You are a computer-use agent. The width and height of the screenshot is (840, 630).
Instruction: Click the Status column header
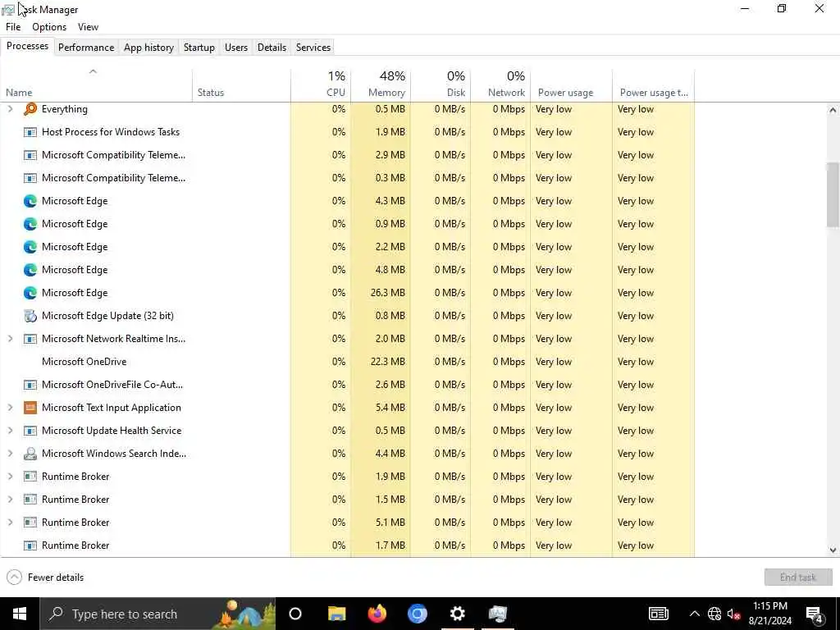[x=242, y=85]
